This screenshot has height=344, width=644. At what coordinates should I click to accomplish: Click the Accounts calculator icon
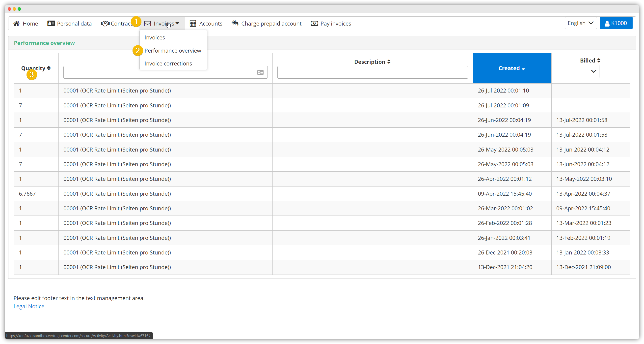(x=193, y=24)
